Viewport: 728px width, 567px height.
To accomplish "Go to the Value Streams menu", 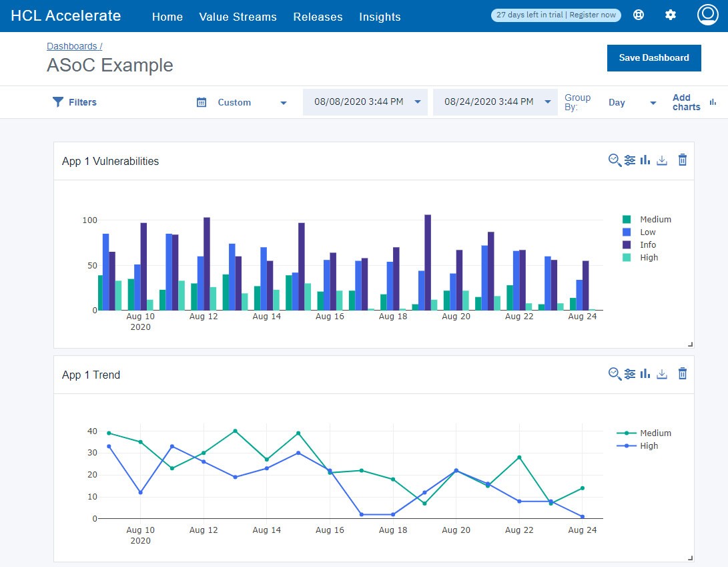I will 238,17.
